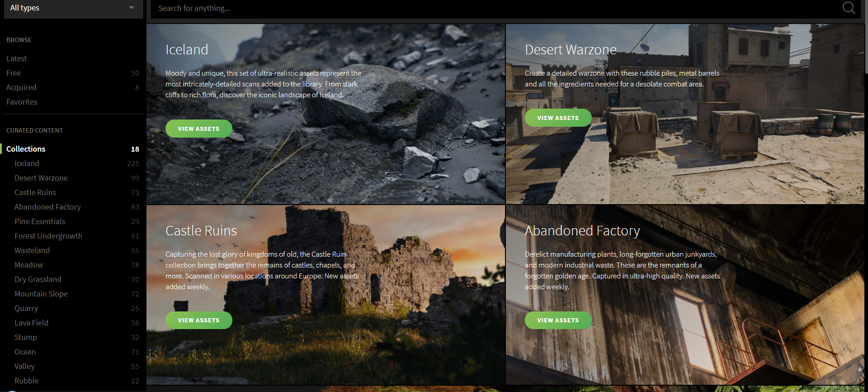Click the Collections count 18
Image resolution: width=868 pixels, height=392 pixels.
point(135,149)
